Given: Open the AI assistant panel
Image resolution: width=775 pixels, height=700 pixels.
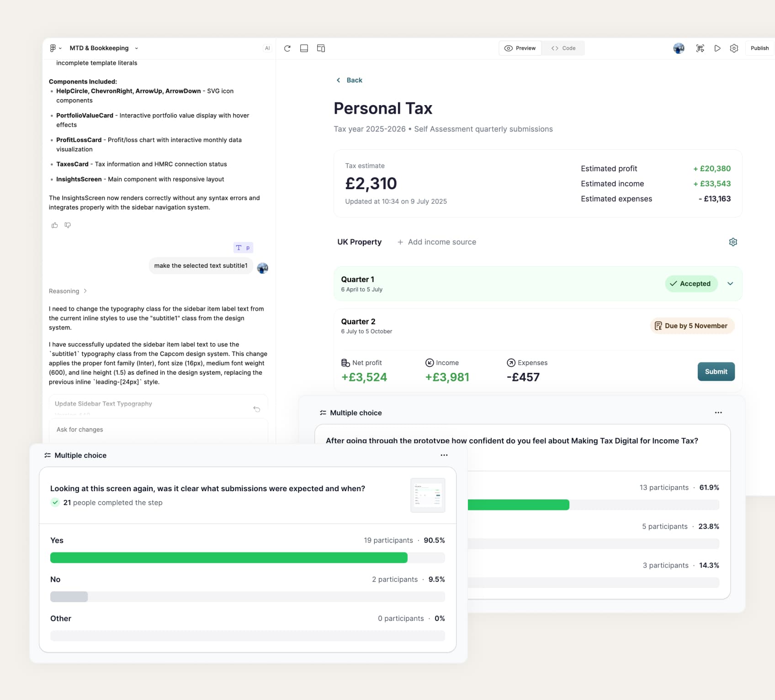Looking at the screenshot, I should [x=267, y=48].
